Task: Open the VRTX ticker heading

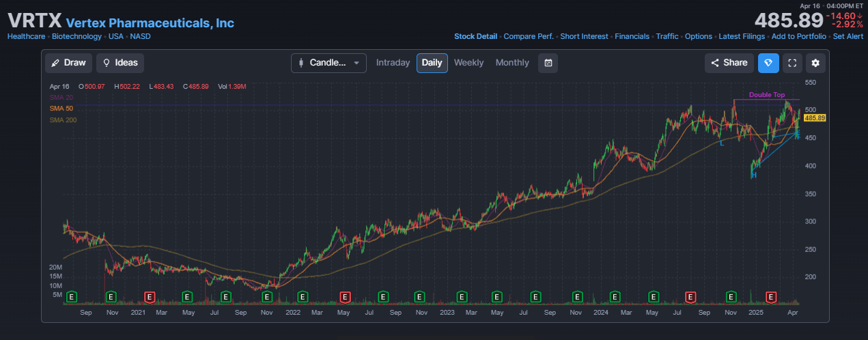Action: [34, 20]
